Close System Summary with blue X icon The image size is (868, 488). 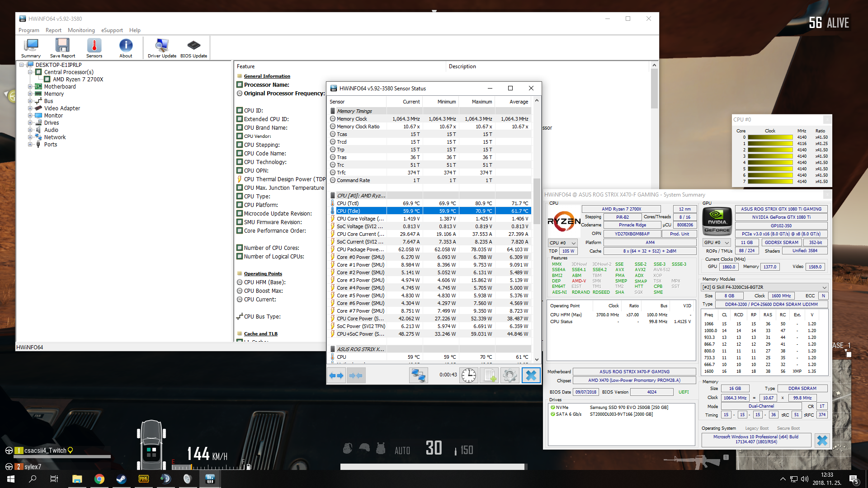click(822, 441)
